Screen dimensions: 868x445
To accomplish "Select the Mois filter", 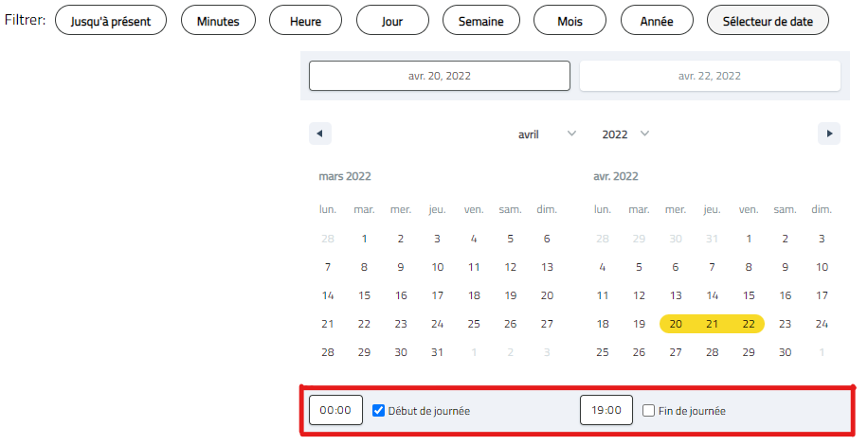I will pyautogui.click(x=570, y=20).
